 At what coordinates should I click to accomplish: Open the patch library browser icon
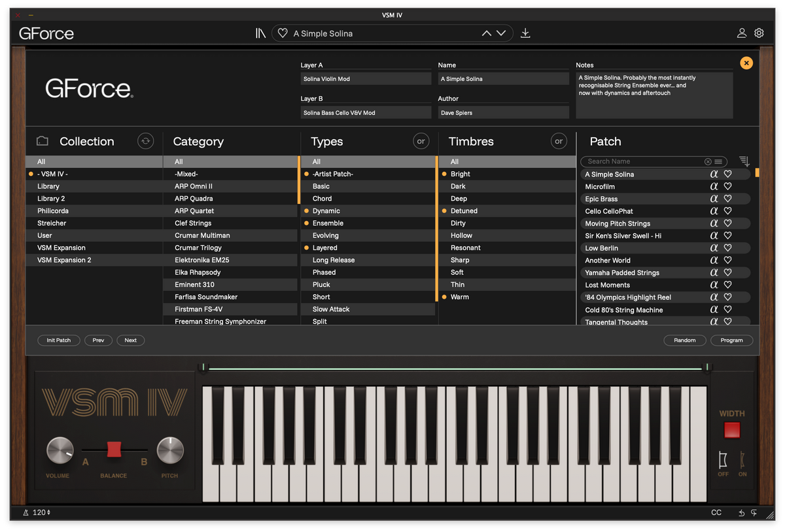coord(260,33)
